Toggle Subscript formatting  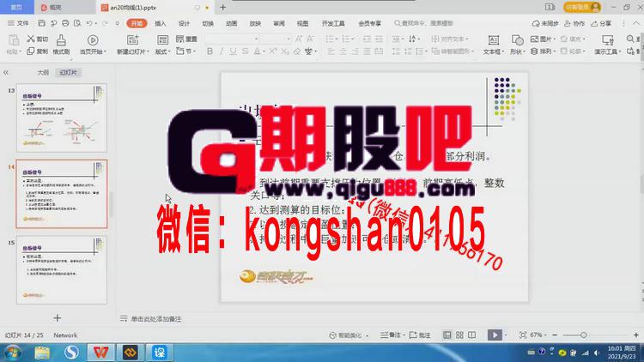coord(284,51)
